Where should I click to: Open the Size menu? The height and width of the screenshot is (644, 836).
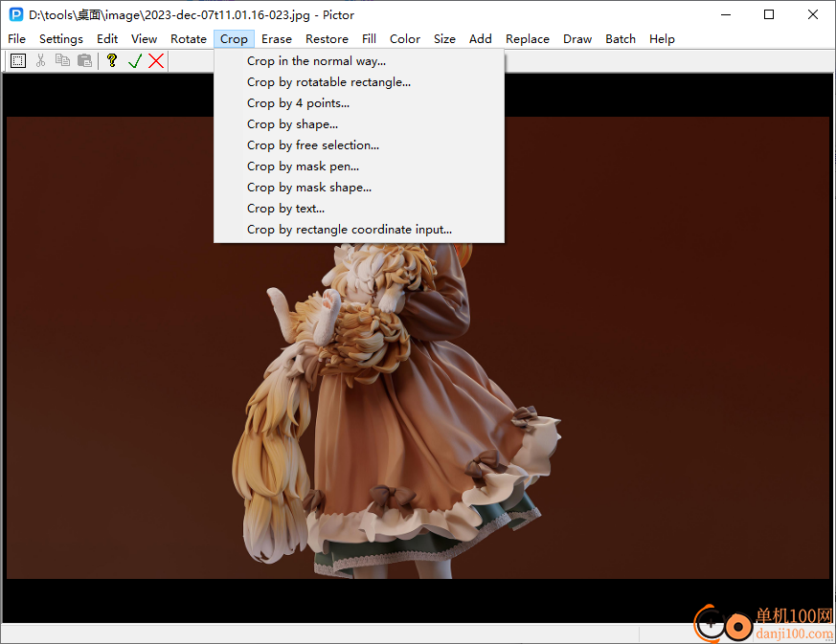(x=444, y=39)
